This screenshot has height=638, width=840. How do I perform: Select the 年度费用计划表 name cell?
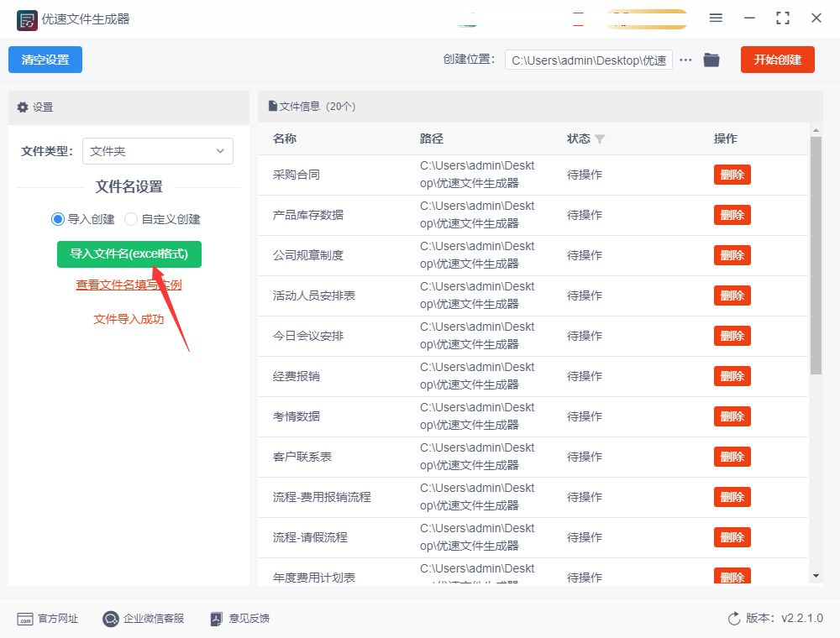point(314,578)
